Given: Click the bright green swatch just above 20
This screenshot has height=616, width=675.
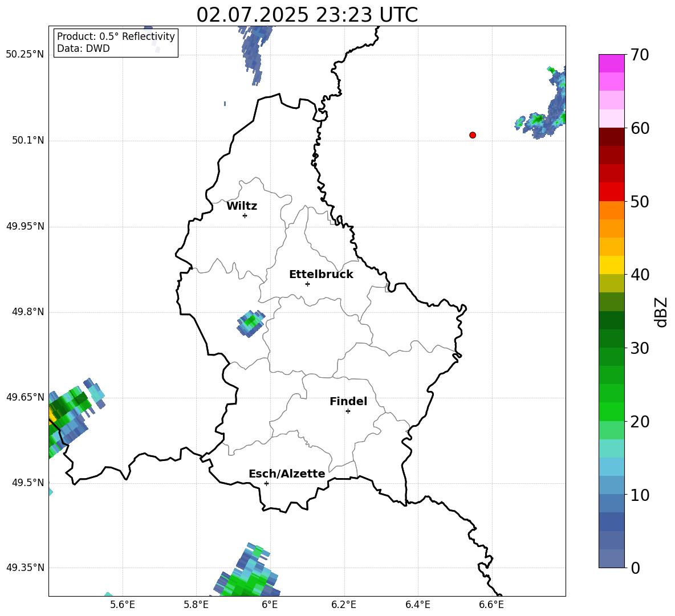Looking at the screenshot, I should point(611,411).
